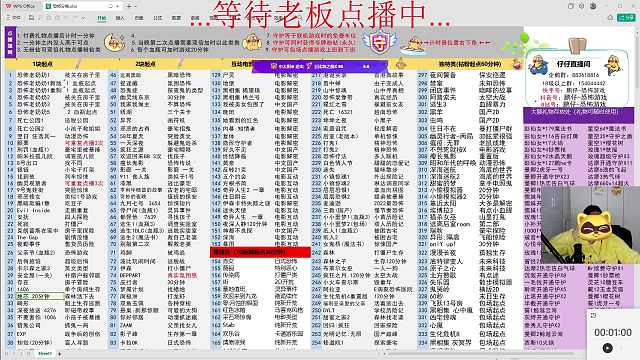Start the countdown timer play button
This screenshot has width=640, height=360.
607,348
